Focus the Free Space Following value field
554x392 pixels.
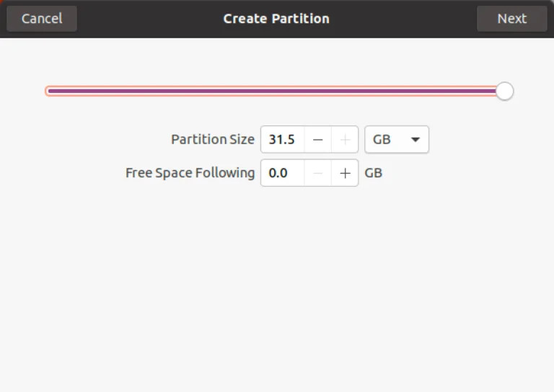[282, 173]
